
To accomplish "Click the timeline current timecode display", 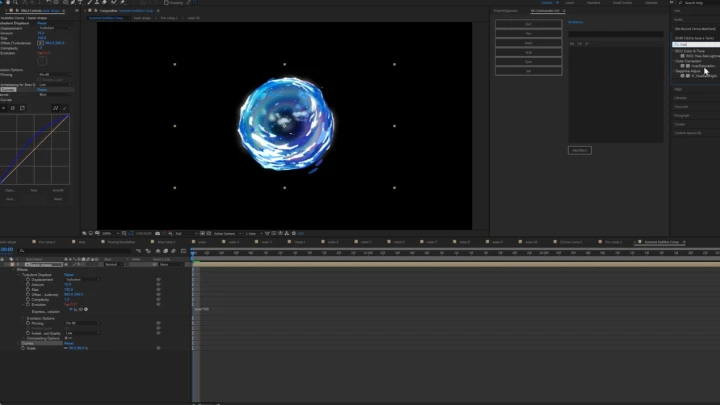I will click(7, 249).
